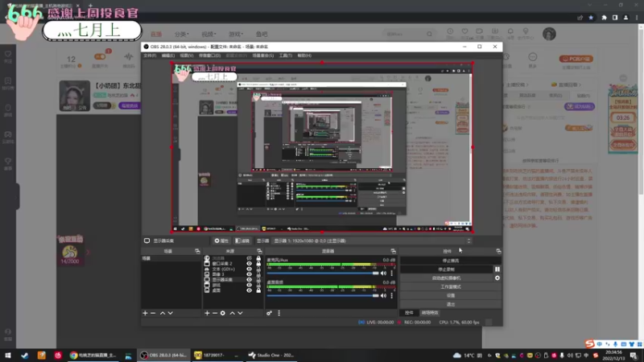This screenshot has width=644, height=362.
Task: Open Studio One from the taskbar
Action: coord(271,355)
